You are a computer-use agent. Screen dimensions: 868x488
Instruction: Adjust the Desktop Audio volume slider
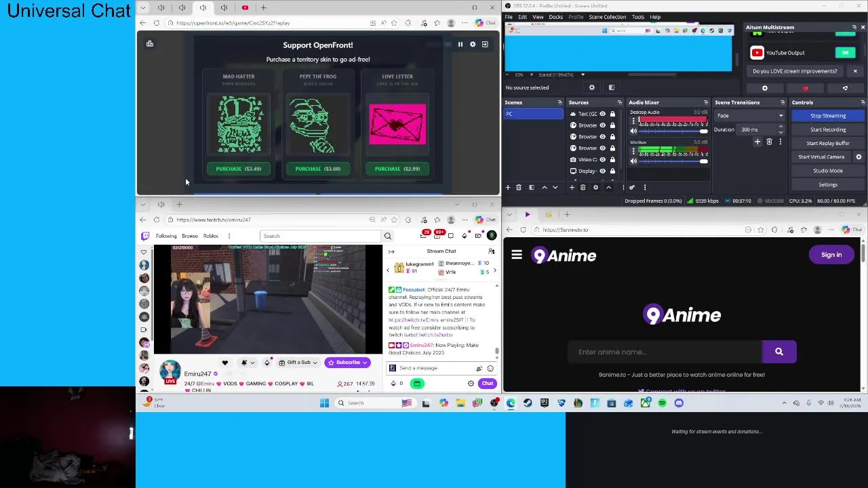[672, 131]
